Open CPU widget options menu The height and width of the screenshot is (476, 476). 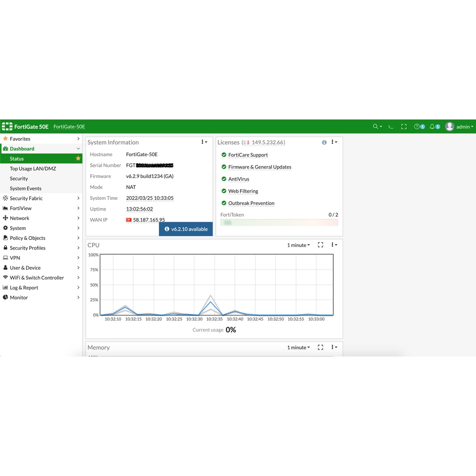tap(334, 245)
